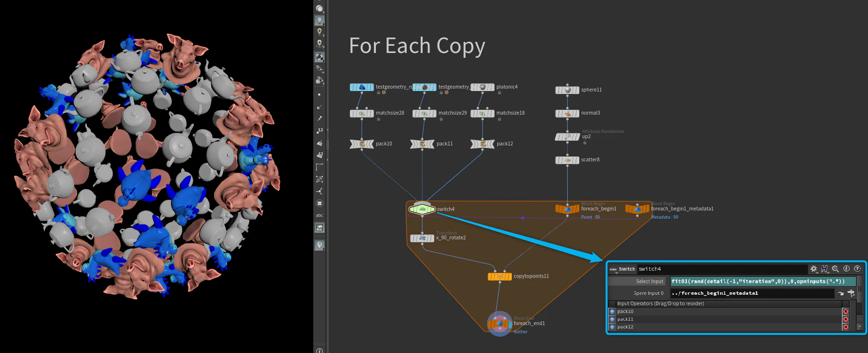Open the sphere shading icon at toolbar top
Screen dimensions: 868x353
coord(319,8)
